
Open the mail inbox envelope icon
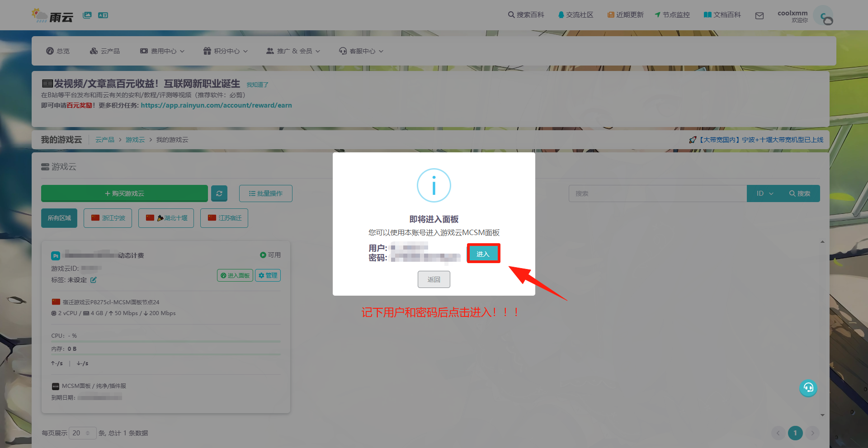[759, 15]
